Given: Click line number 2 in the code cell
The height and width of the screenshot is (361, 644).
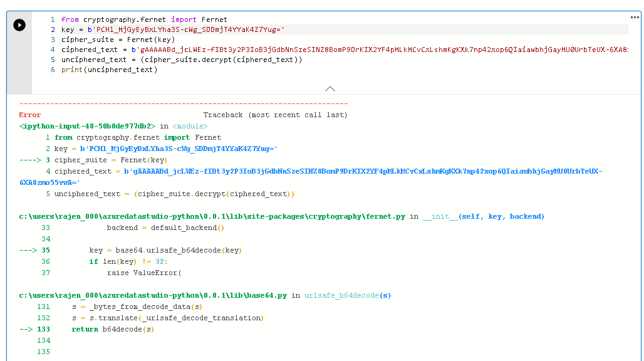Looking at the screenshot, I should [52, 29].
